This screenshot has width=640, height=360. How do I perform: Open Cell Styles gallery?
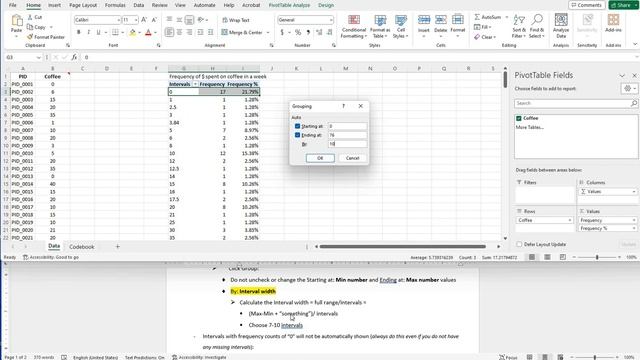[x=400, y=27]
